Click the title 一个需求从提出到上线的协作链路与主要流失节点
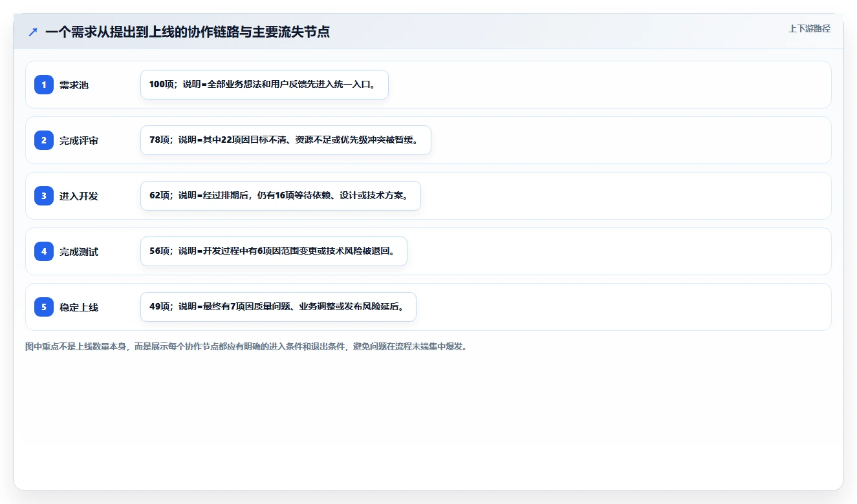The image size is (857, 504). (188, 32)
